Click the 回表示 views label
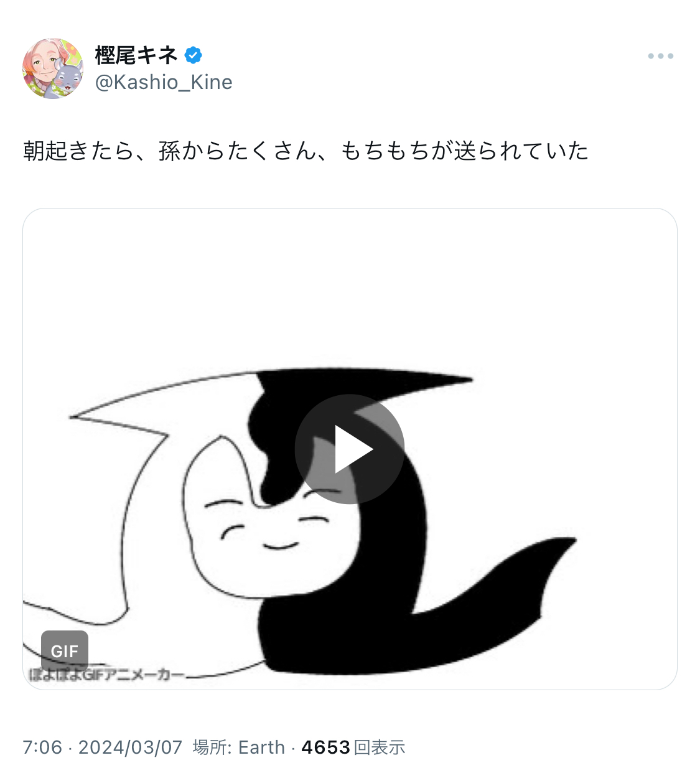The height and width of the screenshot is (768, 700). tap(380, 747)
